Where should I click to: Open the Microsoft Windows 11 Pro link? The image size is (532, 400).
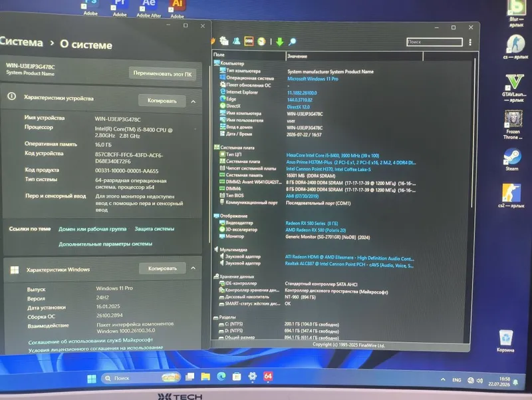point(313,79)
